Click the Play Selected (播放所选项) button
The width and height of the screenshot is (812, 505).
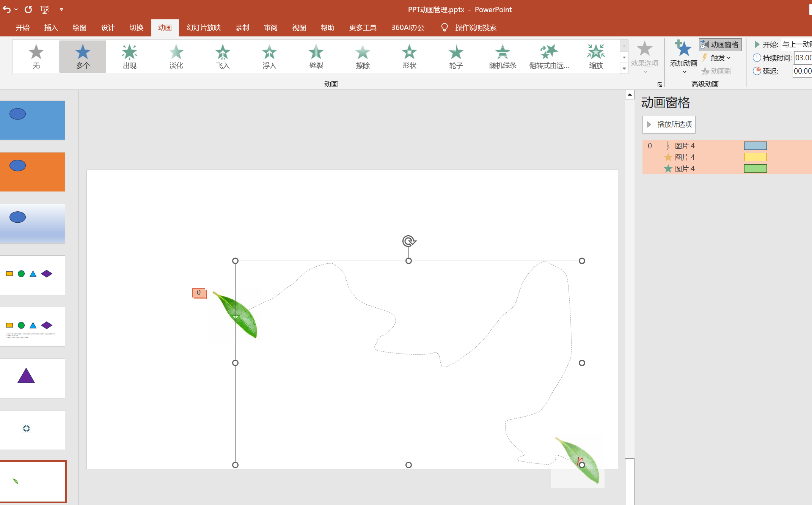(x=669, y=124)
